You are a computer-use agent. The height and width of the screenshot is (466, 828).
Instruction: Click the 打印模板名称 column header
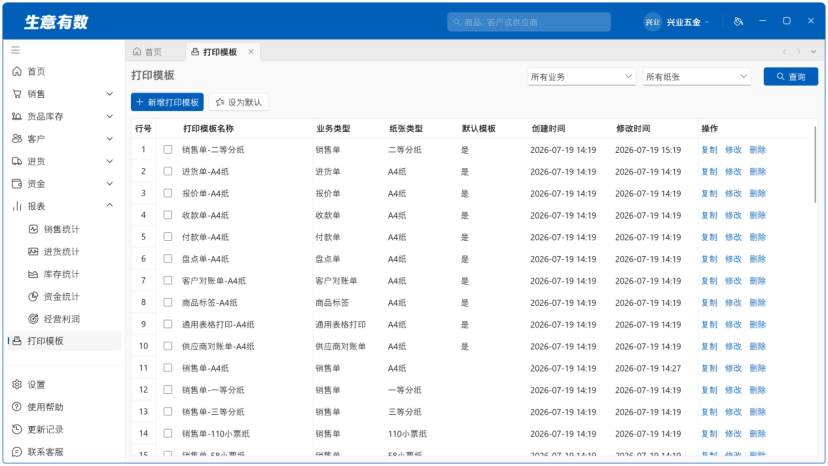point(208,128)
